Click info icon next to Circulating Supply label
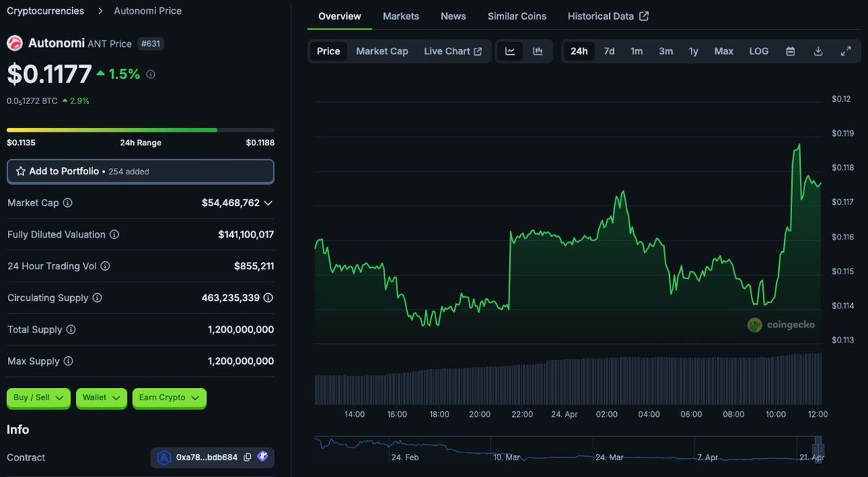 (x=97, y=297)
